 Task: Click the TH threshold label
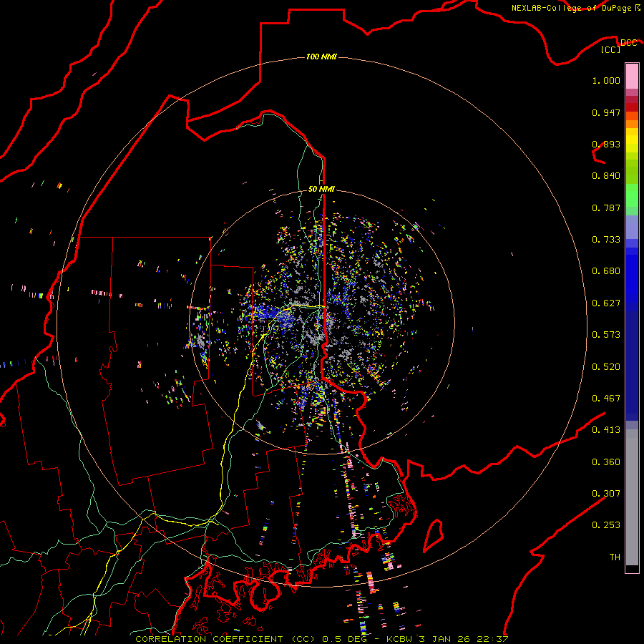click(615, 557)
